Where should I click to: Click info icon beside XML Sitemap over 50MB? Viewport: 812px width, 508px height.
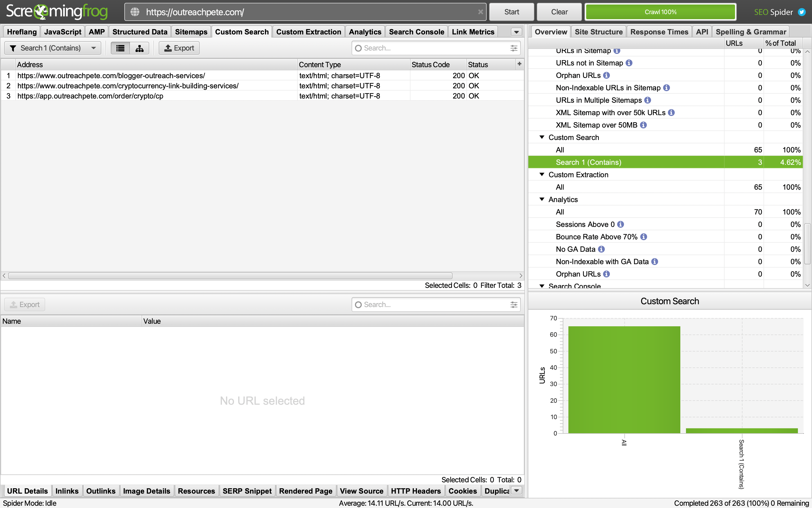click(643, 125)
